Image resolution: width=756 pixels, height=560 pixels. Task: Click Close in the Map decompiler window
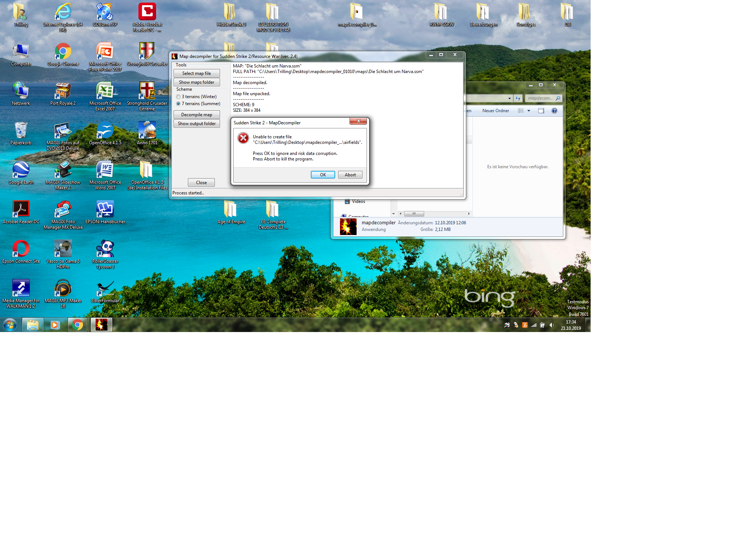pos(201,183)
